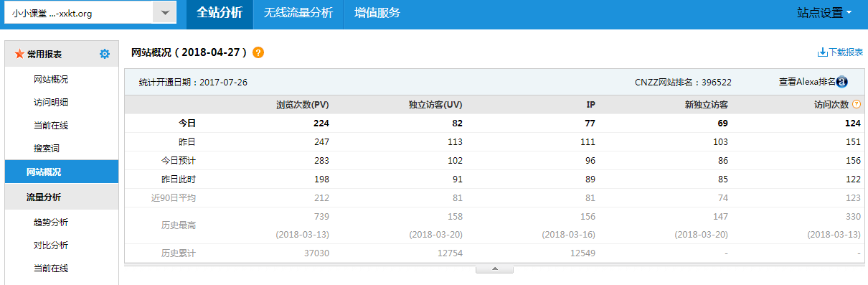Image resolution: width=868 pixels, height=285 pixels.
Task: Click the download icon before 下载报表
Action: click(x=822, y=52)
